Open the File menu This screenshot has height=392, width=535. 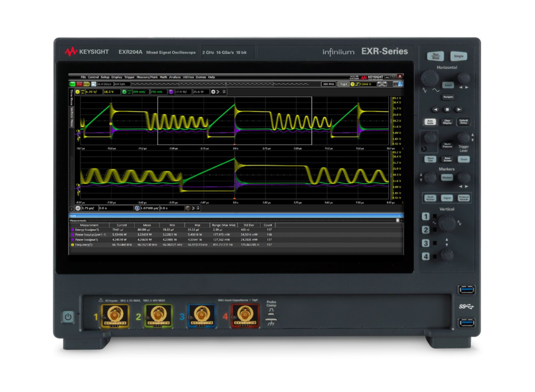(x=83, y=77)
